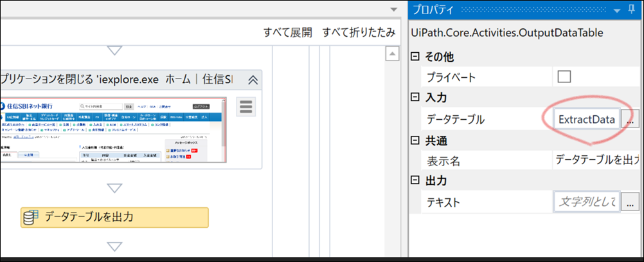Open the Properties panel options arrow
644x262 pixels.
[617, 10]
